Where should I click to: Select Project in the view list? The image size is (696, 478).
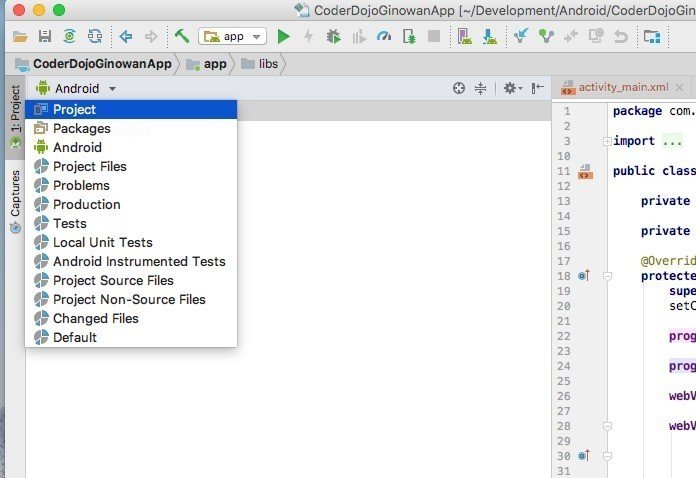pyautogui.click(x=131, y=109)
